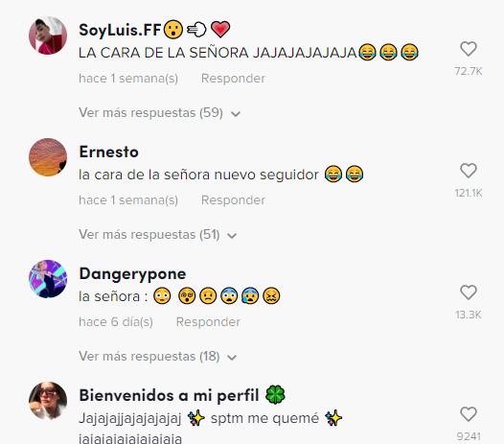Click the chevron beside 18 replies
504x444 pixels.
click(232, 358)
